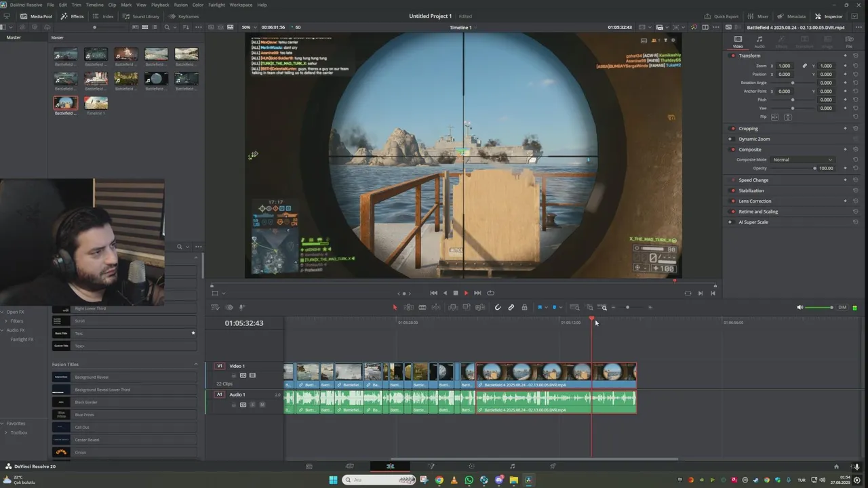Switch to the Inspector Audio tab
This screenshot has height=488, width=868.
pyautogui.click(x=759, y=42)
